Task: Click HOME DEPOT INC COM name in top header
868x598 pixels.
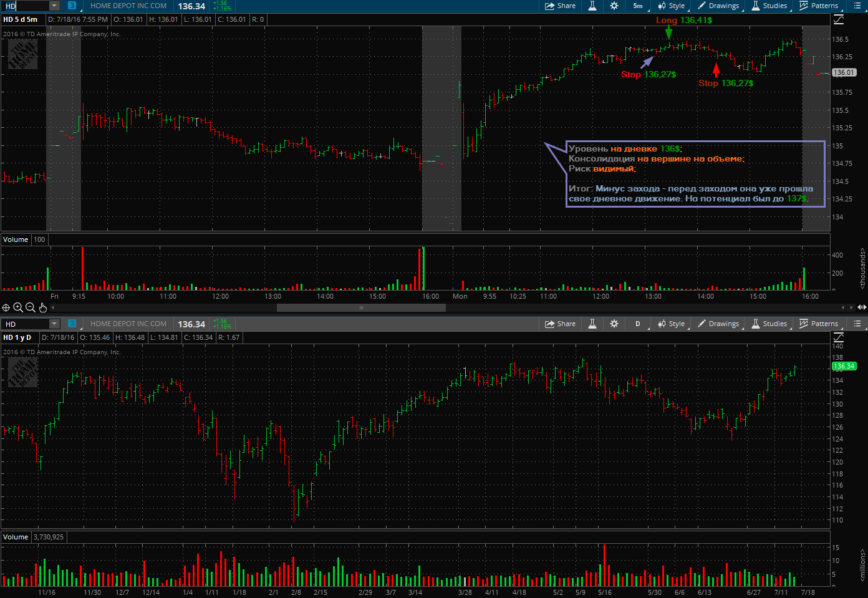Action: point(128,6)
